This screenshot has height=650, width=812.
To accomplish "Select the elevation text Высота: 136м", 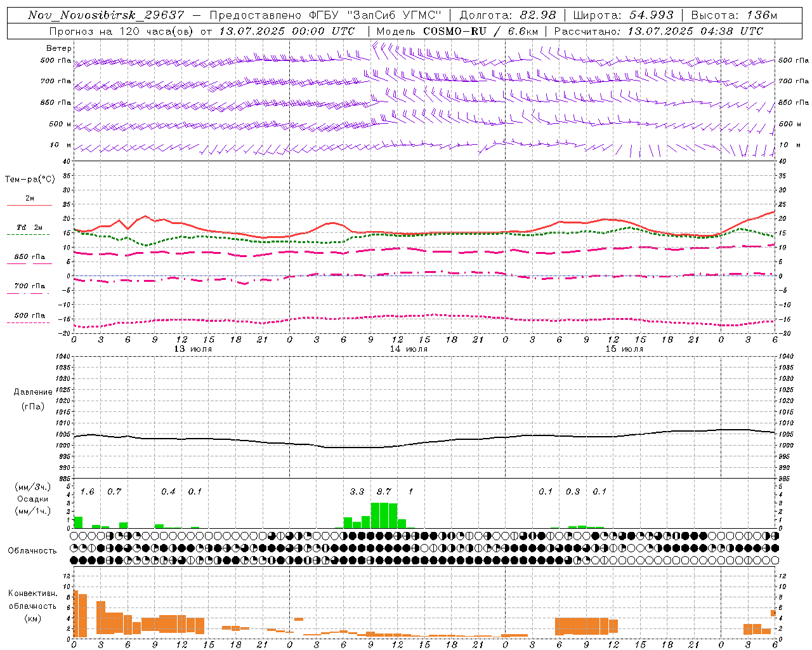I will (734, 15).
